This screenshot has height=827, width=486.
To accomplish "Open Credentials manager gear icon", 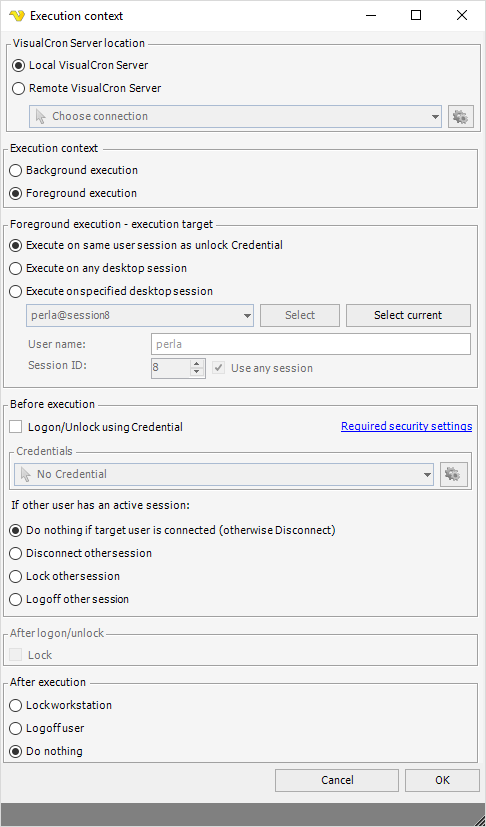I will click(x=454, y=474).
